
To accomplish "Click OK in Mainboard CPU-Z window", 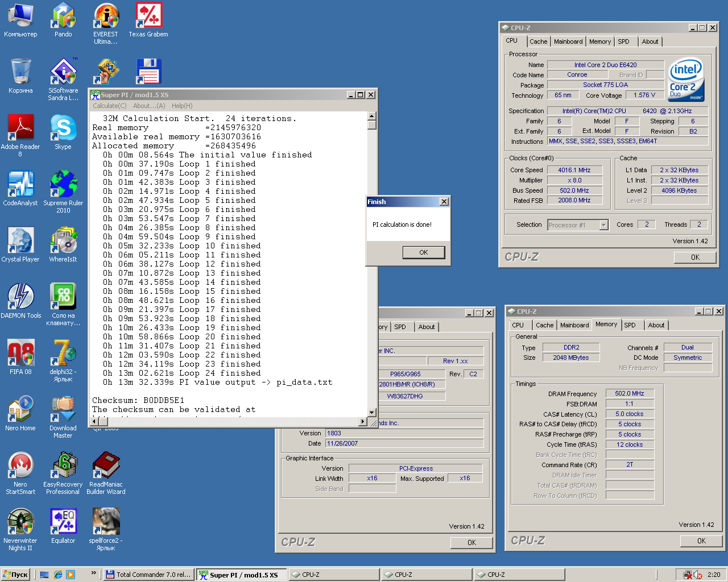I will (471, 543).
